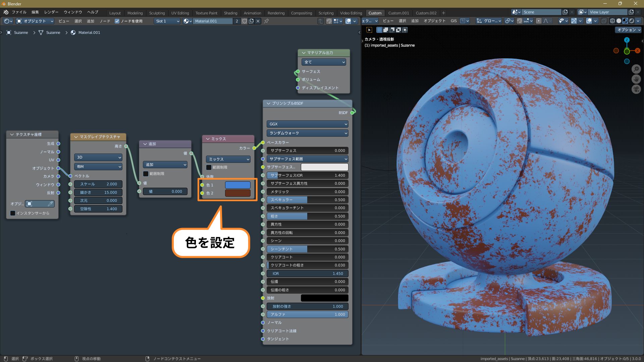Toggle snapping magnet in 3D viewport
This screenshot has height=362, width=644.
[519, 21]
